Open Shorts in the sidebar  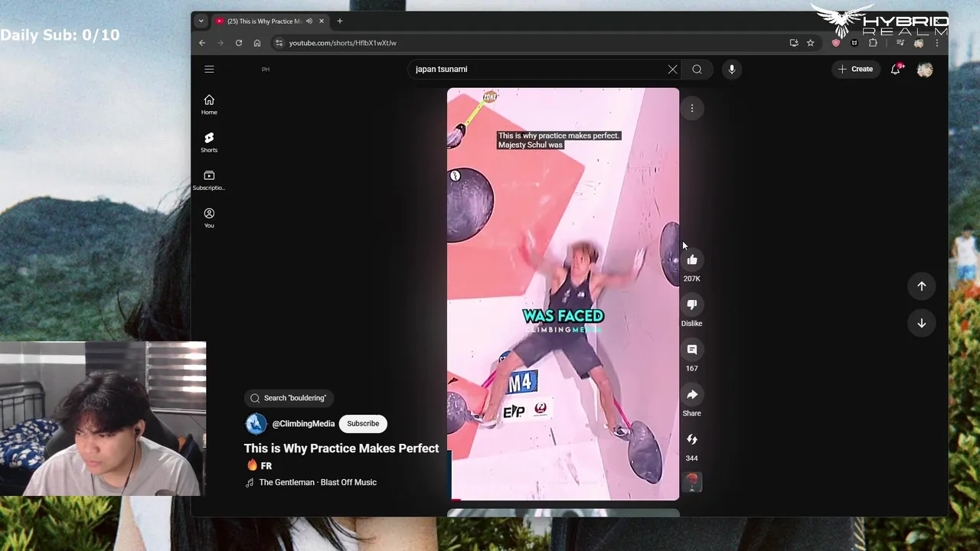[209, 142]
